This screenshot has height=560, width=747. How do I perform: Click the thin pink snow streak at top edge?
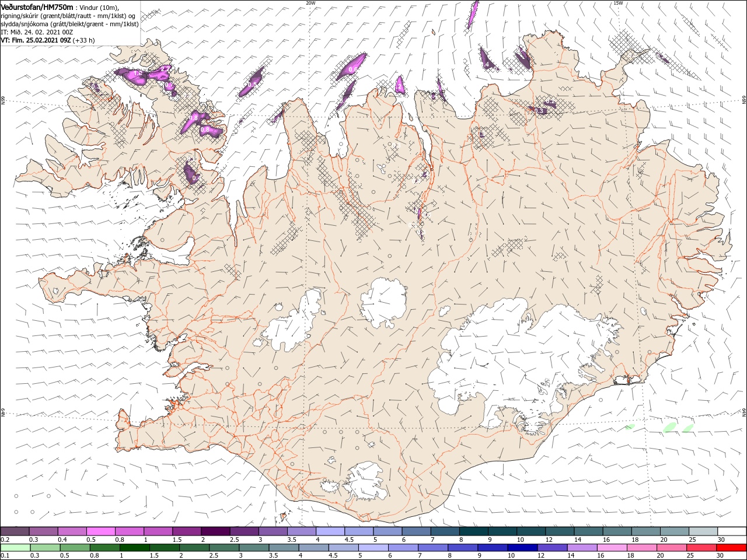pos(473,14)
